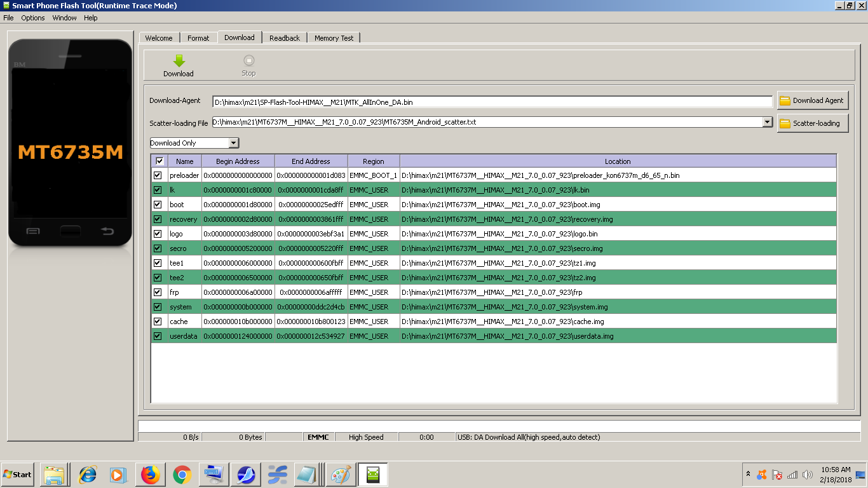Open Internet Explorer from the taskbar

[87, 475]
